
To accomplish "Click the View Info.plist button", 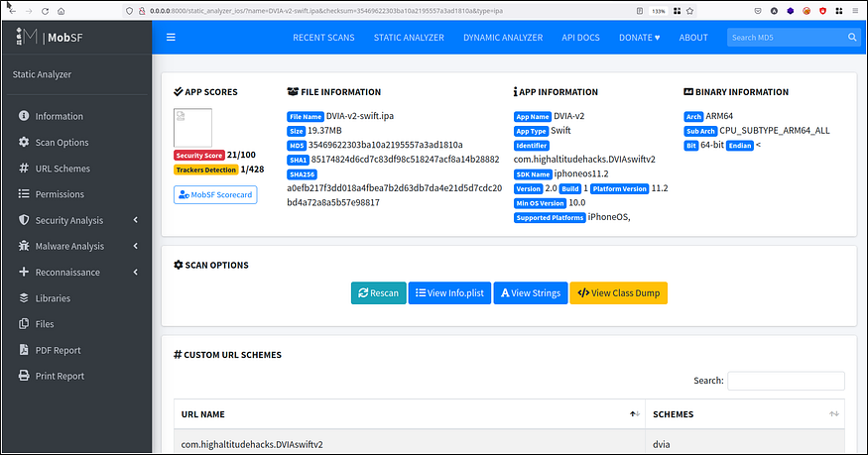I will pyautogui.click(x=449, y=293).
